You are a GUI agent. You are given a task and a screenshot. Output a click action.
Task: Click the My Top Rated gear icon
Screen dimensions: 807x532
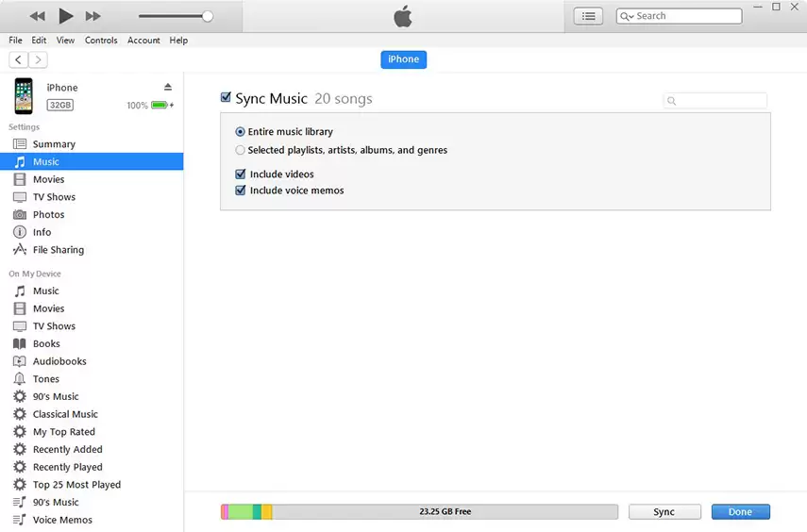coord(20,432)
